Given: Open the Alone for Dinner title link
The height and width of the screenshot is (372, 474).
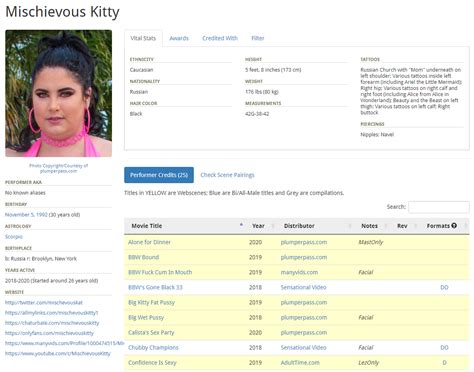Looking at the screenshot, I should (149, 242).
